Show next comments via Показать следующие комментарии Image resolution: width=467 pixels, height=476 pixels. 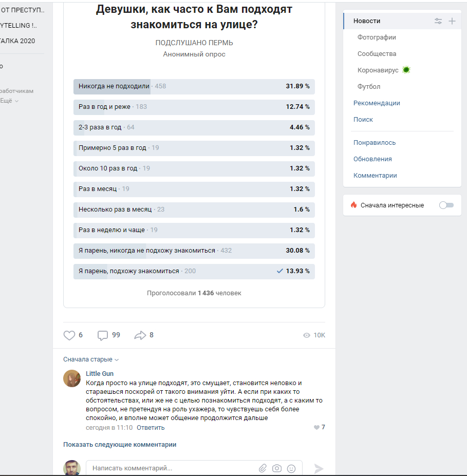[x=120, y=444]
